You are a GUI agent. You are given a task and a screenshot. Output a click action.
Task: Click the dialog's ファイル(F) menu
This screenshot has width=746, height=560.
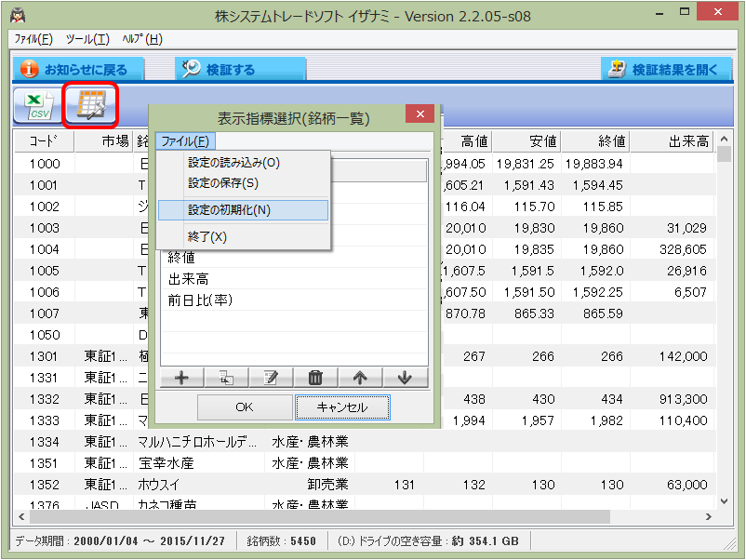click(x=185, y=141)
